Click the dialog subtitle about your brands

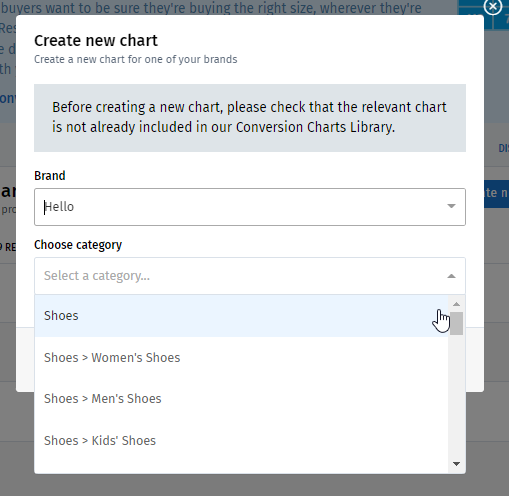136,59
